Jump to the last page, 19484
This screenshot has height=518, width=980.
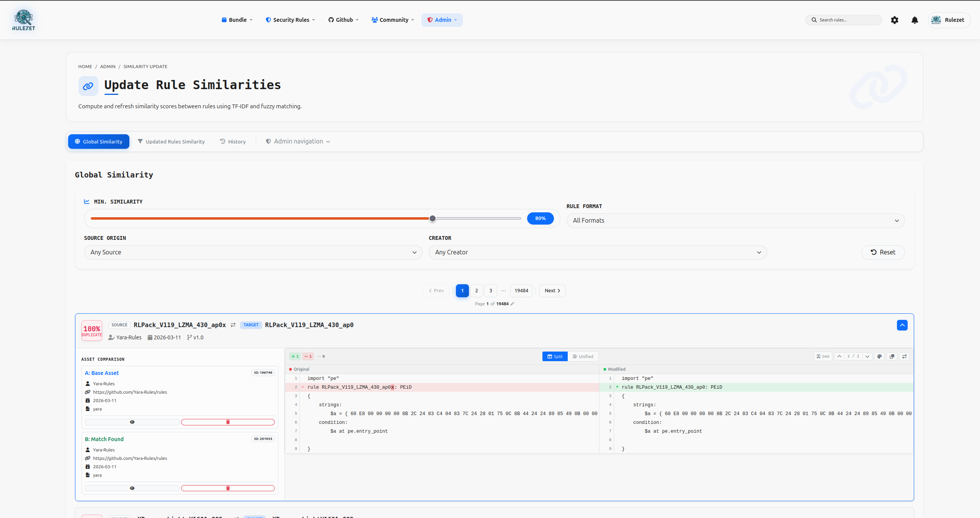pos(521,291)
